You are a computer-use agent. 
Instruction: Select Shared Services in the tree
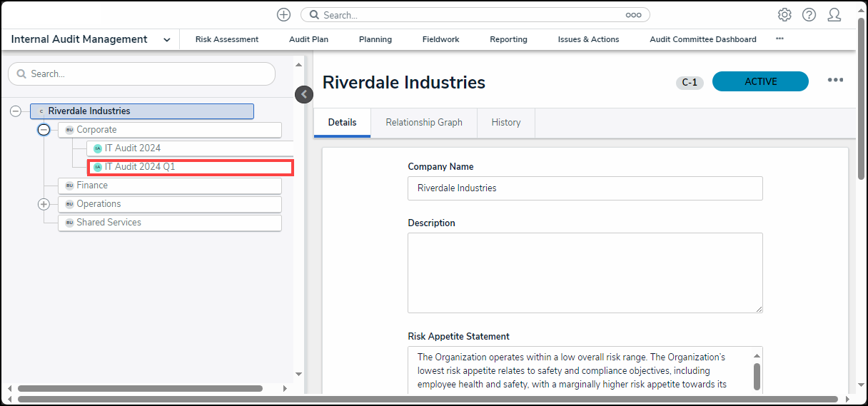pos(108,223)
